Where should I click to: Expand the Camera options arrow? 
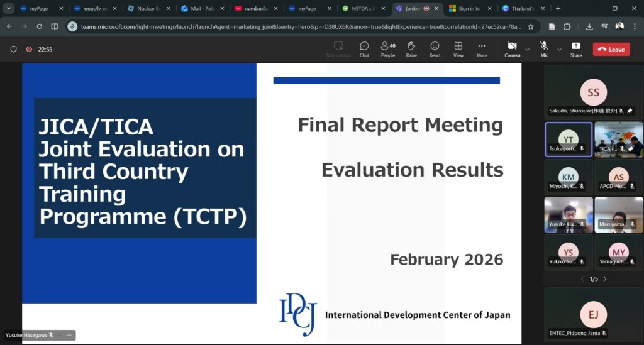coord(527,49)
